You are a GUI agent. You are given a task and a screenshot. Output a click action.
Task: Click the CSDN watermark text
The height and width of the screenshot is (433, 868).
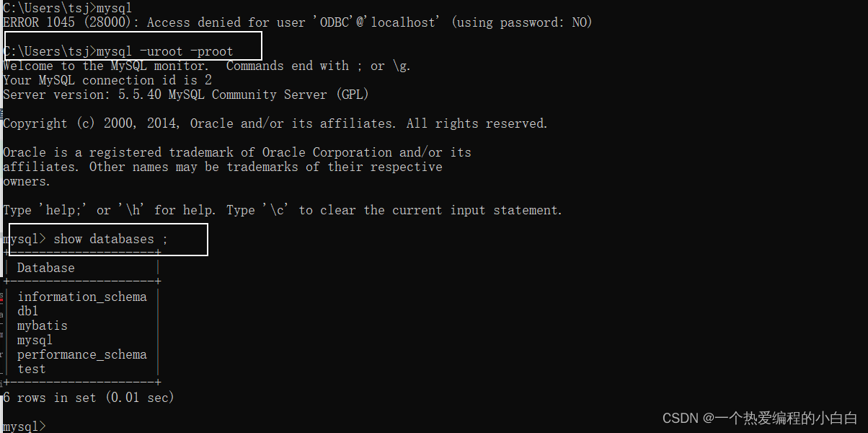(x=760, y=418)
